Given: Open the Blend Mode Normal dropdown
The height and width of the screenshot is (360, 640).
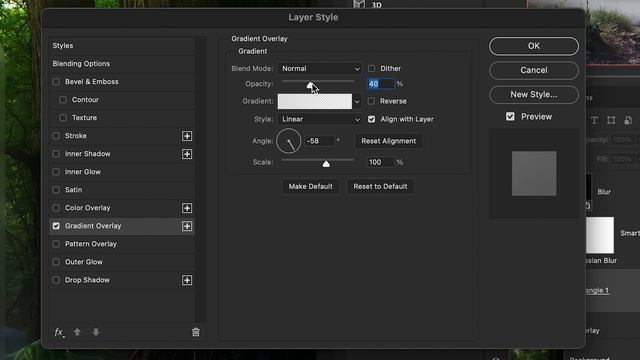Looking at the screenshot, I should [320, 69].
